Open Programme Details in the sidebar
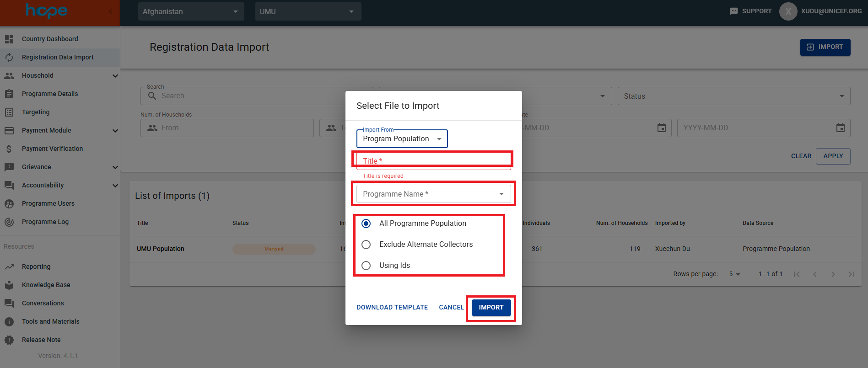Viewport: 868px width, 368px height. coord(50,94)
